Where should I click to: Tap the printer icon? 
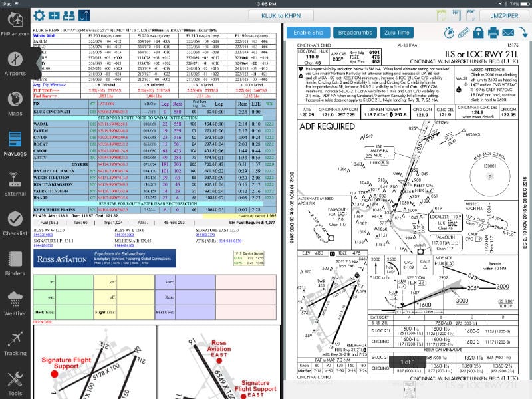494,32
